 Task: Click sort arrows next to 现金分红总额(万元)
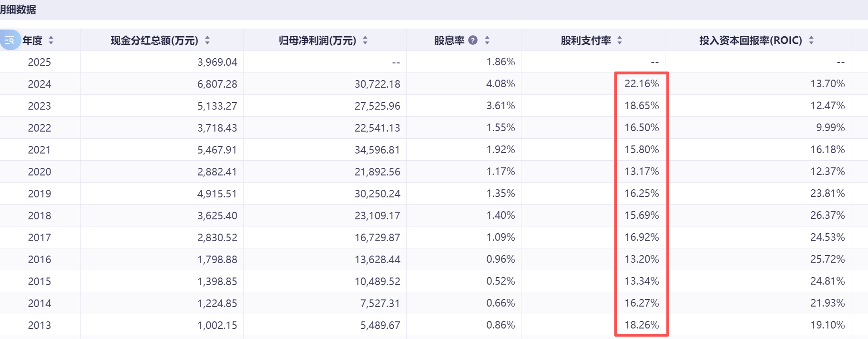207,41
